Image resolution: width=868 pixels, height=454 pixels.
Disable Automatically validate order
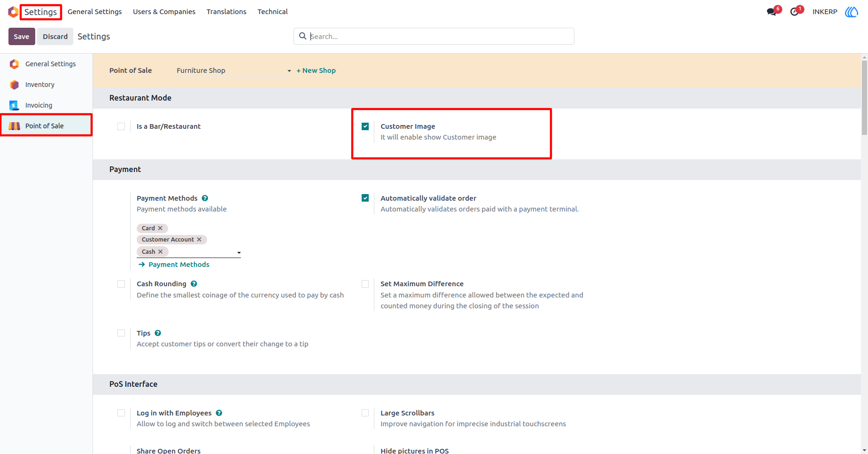365,198
